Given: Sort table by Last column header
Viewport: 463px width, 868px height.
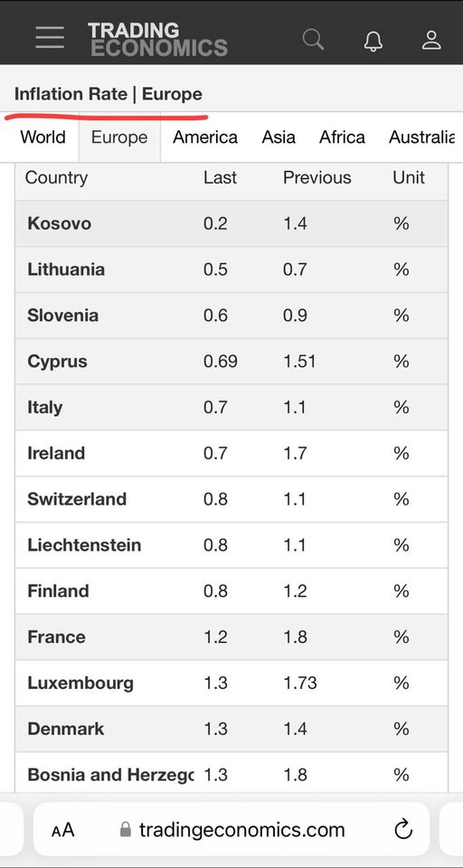Looking at the screenshot, I should 220,178.
